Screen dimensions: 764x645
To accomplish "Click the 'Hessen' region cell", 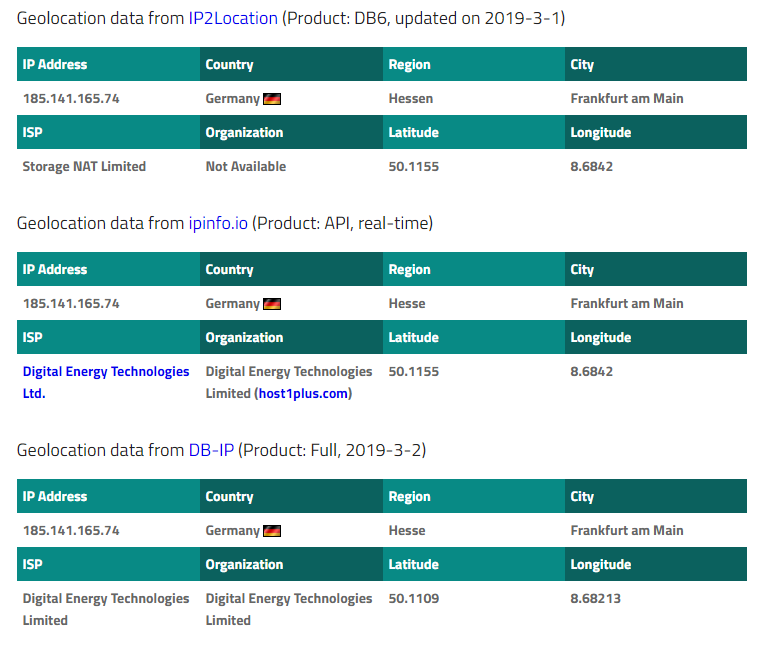I will click(411, 99).
